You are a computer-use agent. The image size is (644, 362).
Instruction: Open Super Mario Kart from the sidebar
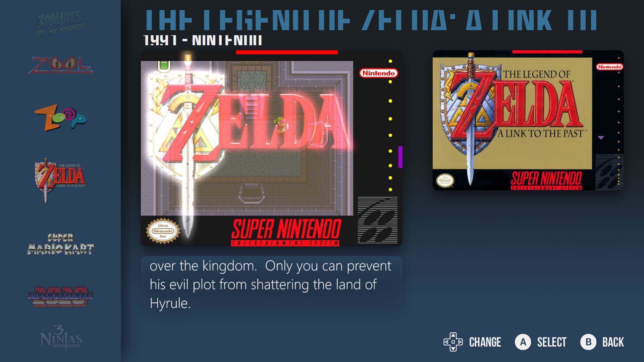pyautogui.click(x=61, y=244)
